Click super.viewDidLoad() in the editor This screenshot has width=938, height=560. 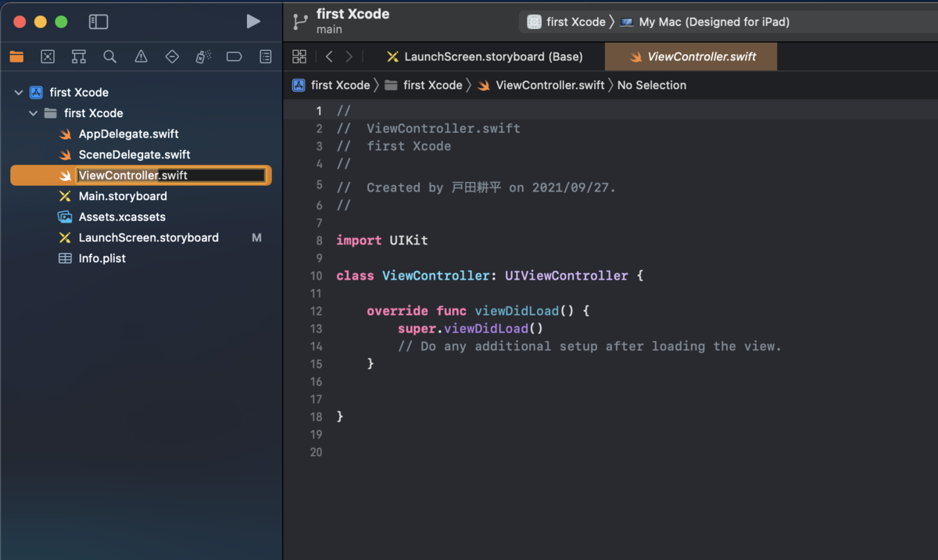pos(470,329)
